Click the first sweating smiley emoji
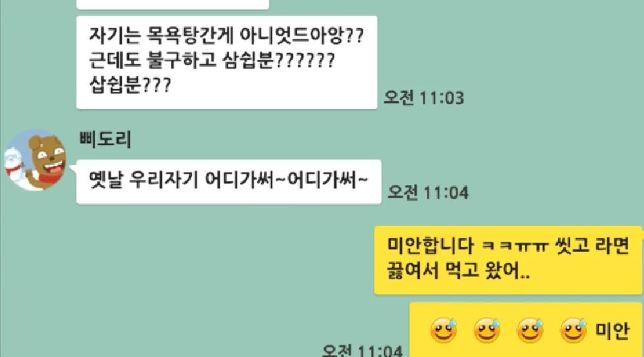 [x=443, y=330]
